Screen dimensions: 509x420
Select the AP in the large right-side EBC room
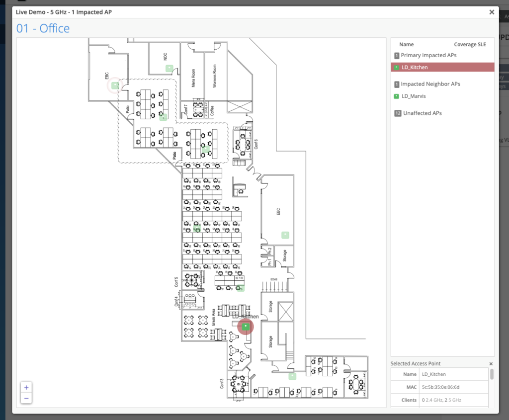(285, 235)
